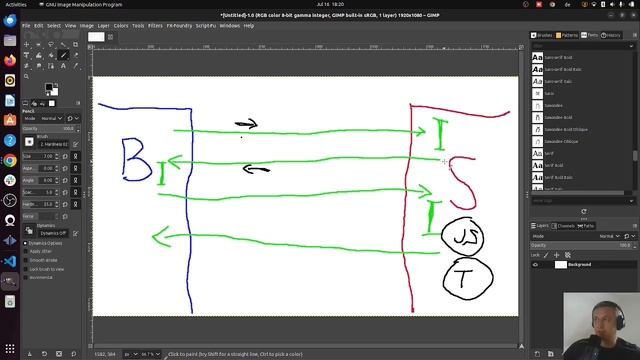Link Size to brush default
640x360 pixels.
pyautogui.click(x=76, y=156)
